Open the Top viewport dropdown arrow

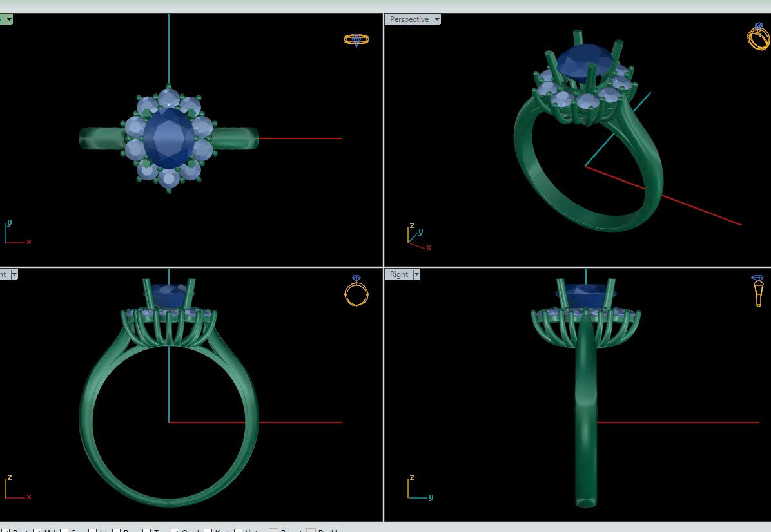(x=9, y=19)
